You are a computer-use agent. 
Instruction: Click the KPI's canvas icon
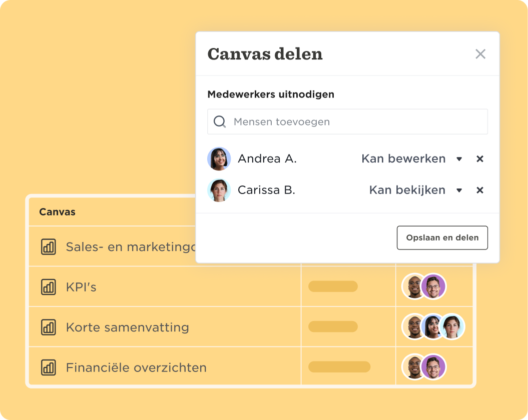pyautogui.click(x=49, y=287)
